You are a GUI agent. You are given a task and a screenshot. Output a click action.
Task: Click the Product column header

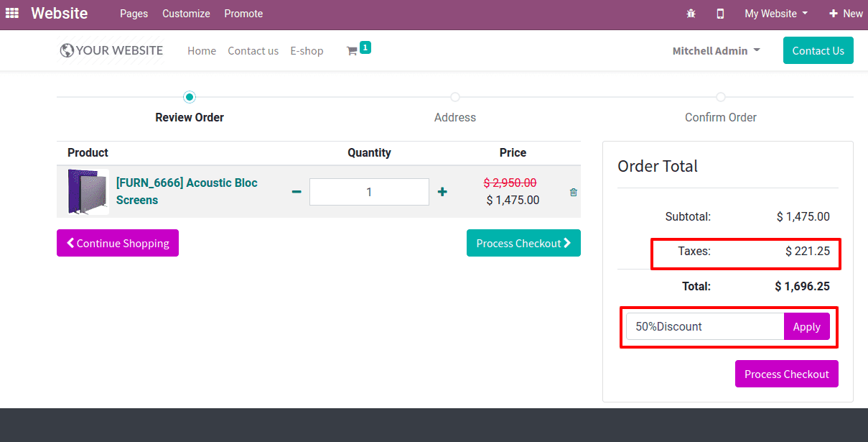click(88, 152)
